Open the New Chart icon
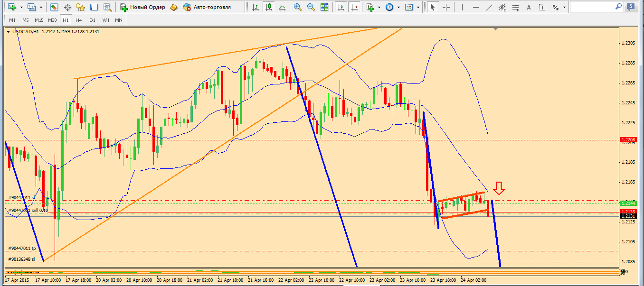This screenshot has width=644, height=286. [x=12, y=7]
